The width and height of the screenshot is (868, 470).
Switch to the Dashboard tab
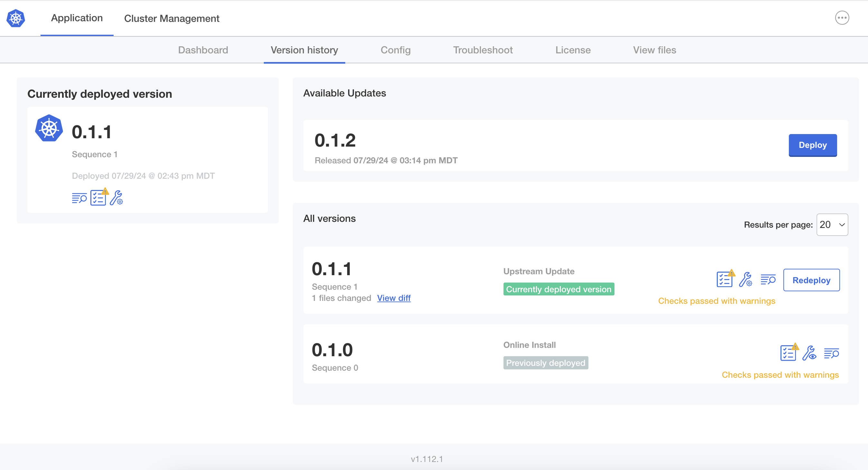(203, 50)
